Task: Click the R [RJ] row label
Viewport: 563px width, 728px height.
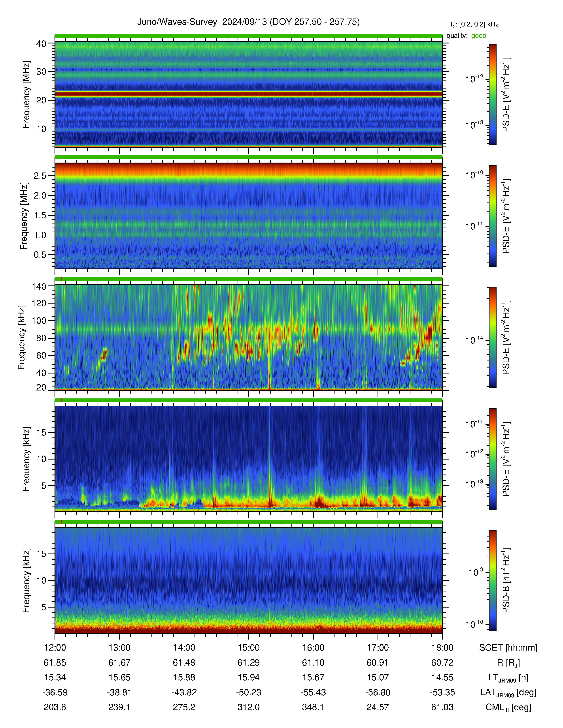Action: click(508, 663)
